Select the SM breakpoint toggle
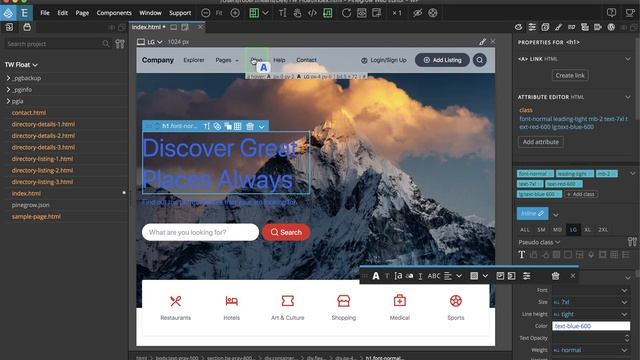 click(x=541, y=230)
